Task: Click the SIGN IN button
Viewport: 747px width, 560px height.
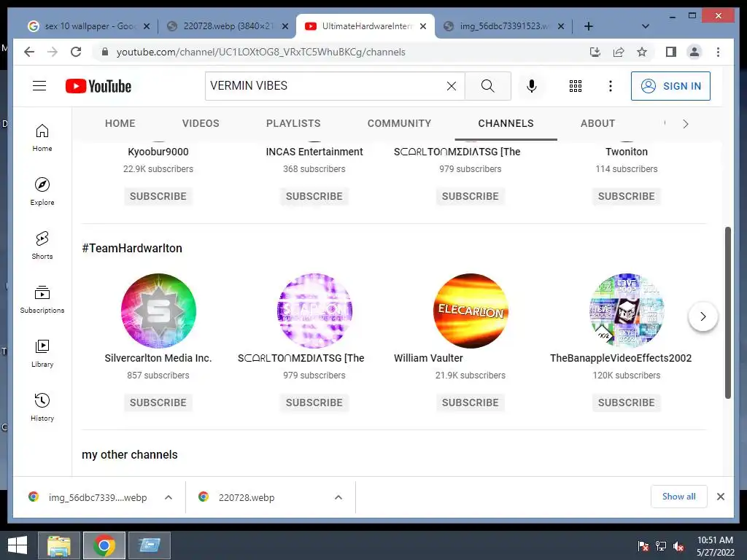Action: pyautogui.click(x=670, y=86)
